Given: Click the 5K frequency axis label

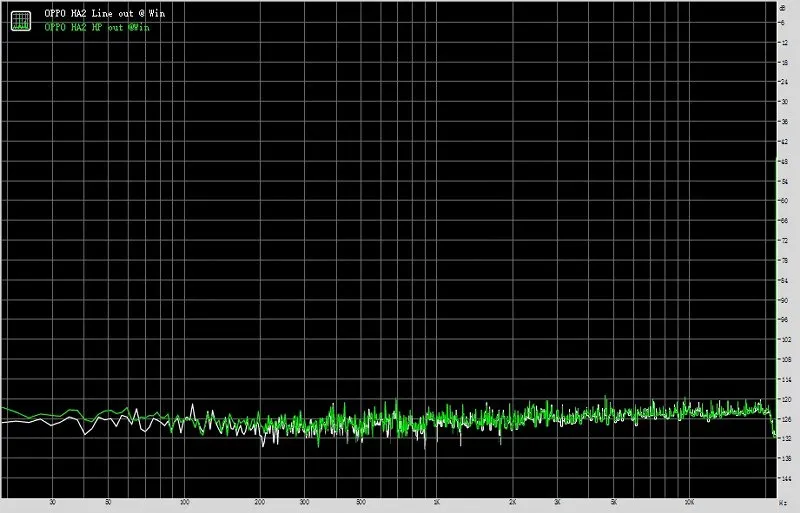Looking at the screenshot, I should coord(613,502).
